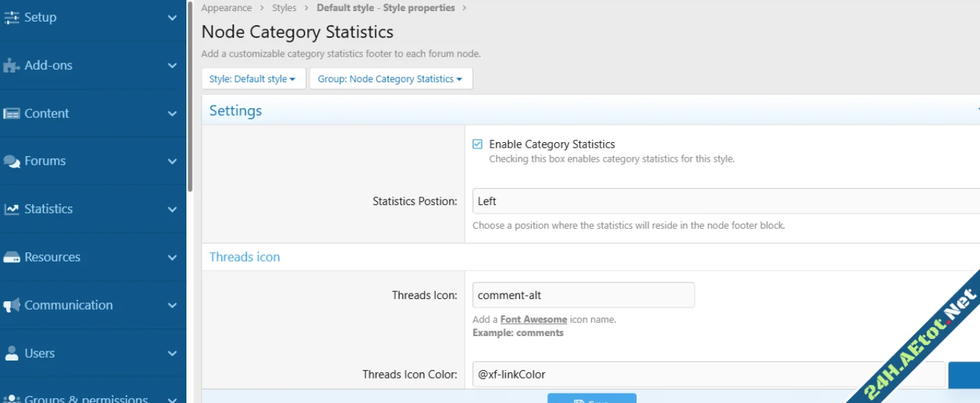Open Default style - Style properties breadcrumb
The width and height of the screenshot is (980, 403).
[x=385, y=8]
